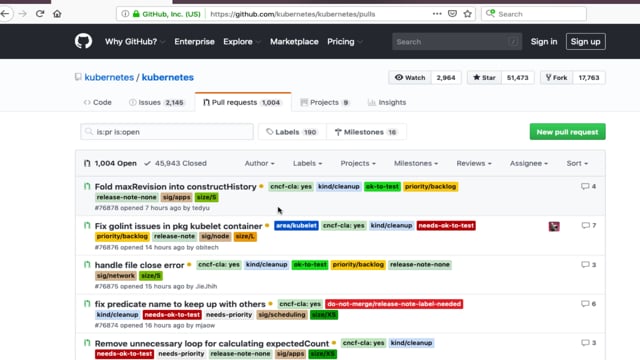Click the New pull request button
Screen dimensions: 640x360
click(567, 132)
